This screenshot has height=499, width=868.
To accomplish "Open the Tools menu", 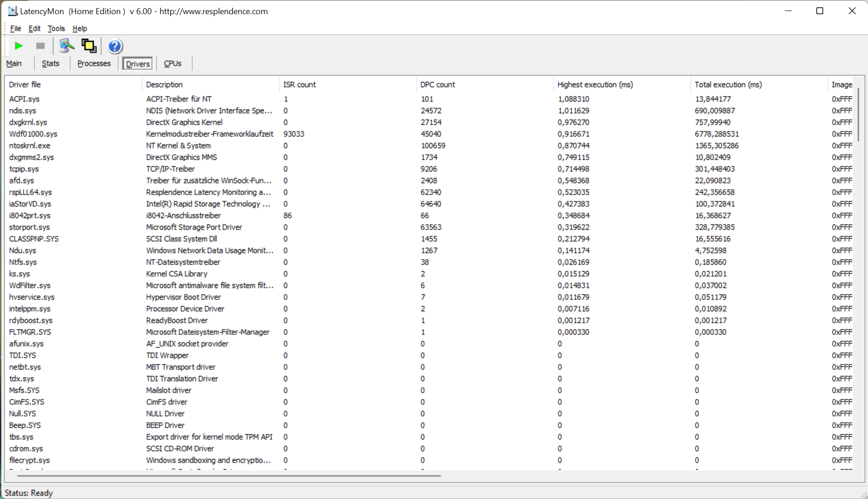I will (56, 28).
